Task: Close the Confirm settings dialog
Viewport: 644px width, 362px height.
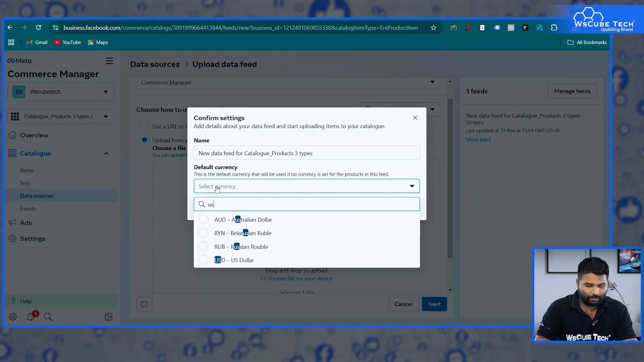Action: coord(415,118)
